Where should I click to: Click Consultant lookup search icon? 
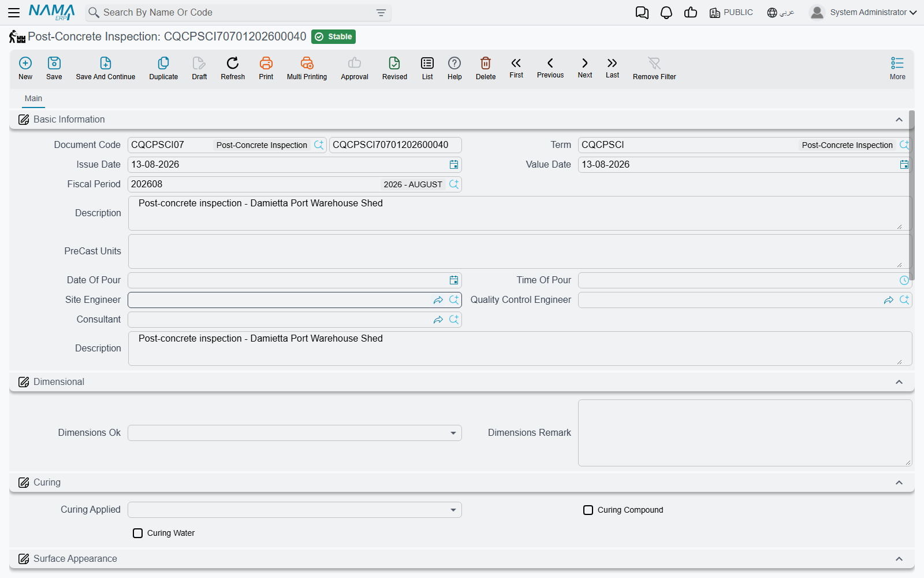tap(454, 320)
